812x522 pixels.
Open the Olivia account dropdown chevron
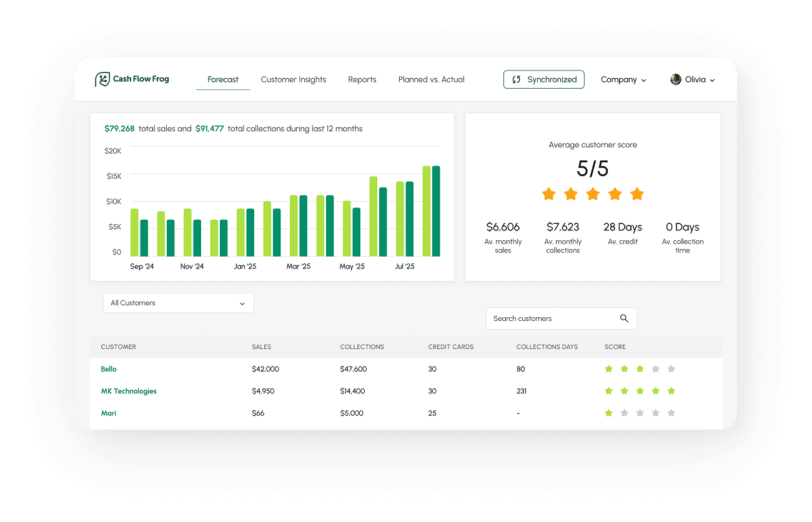coord(712,80)
